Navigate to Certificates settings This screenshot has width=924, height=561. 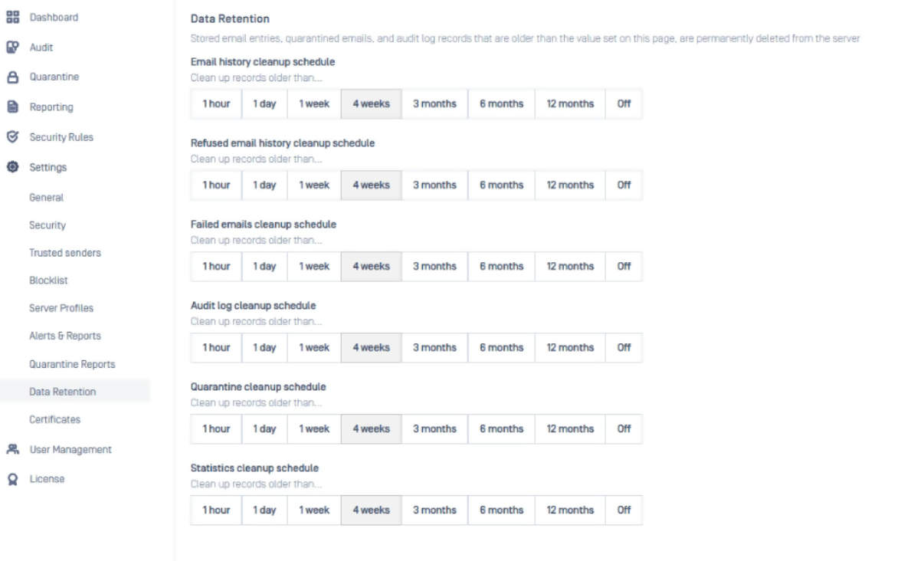coord(54,419)
